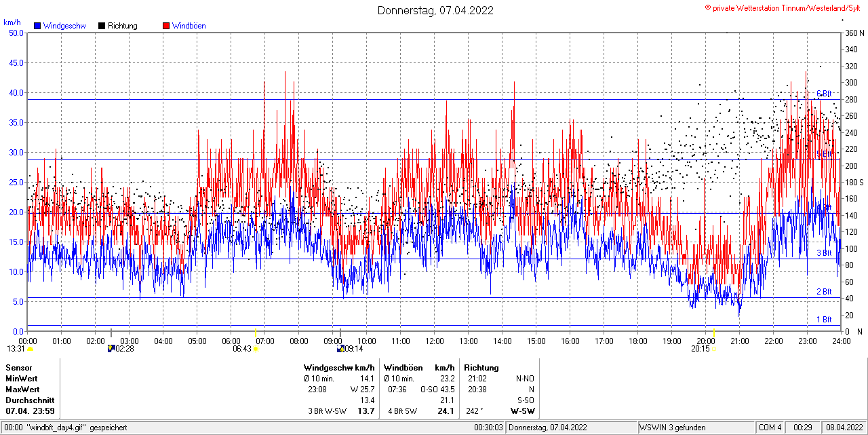Click the 180 S direction axis label

point(854,182)
